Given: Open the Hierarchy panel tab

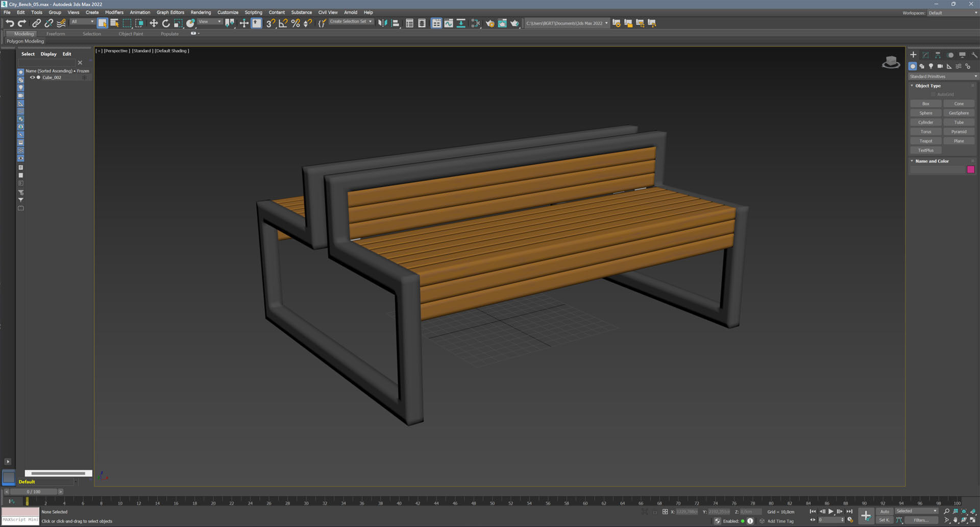Looking at the screenshot, I should click(x=938, y=55).
